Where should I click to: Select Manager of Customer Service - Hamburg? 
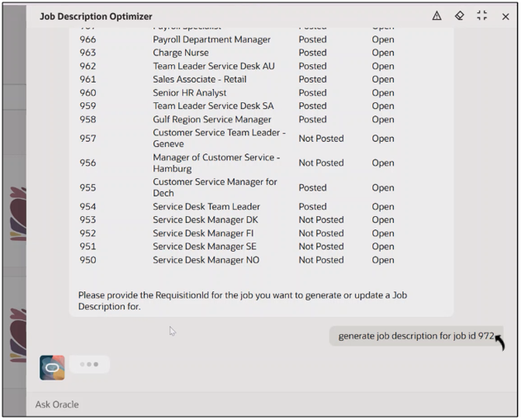[x=216, y=163]
